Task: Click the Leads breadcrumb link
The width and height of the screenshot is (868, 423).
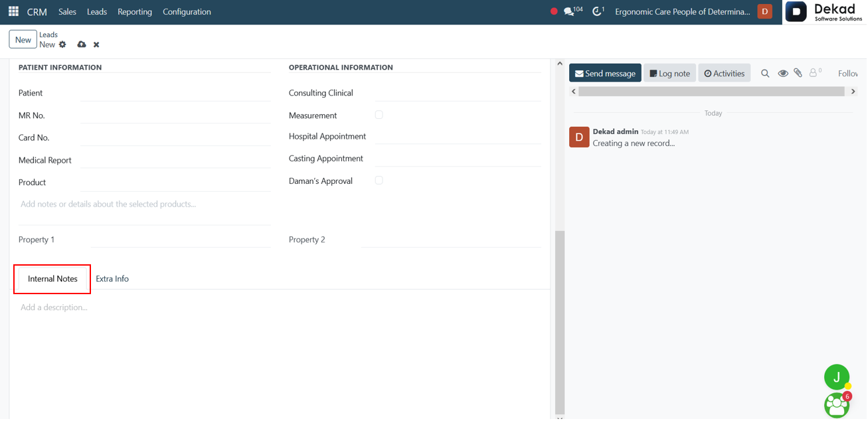Action: (48, 35)
